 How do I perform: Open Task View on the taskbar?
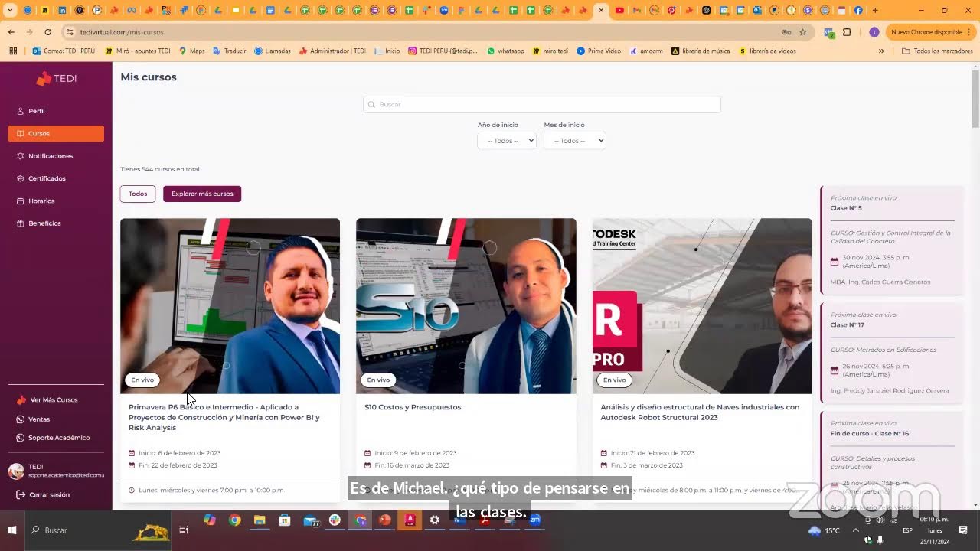click(x=184, y=530)
